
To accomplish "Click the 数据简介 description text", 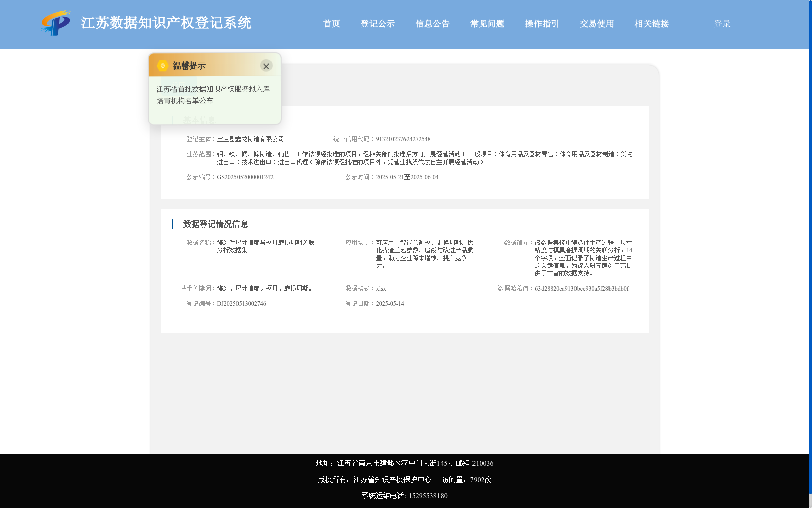I will point(583,258).
